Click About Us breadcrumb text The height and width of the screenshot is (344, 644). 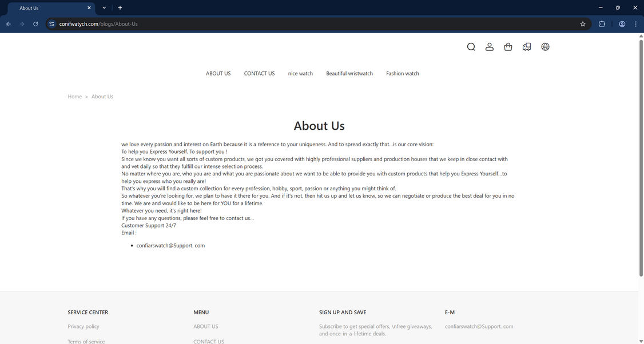pyautogui.click(x=102, y=97)
